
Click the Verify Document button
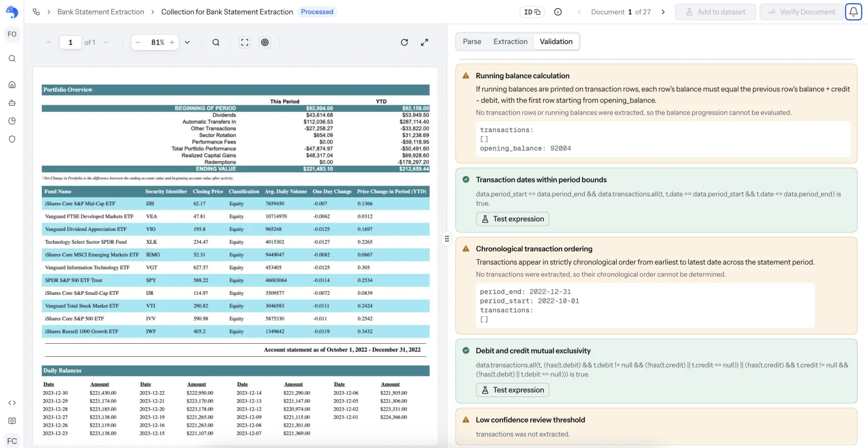pos(801,12)
